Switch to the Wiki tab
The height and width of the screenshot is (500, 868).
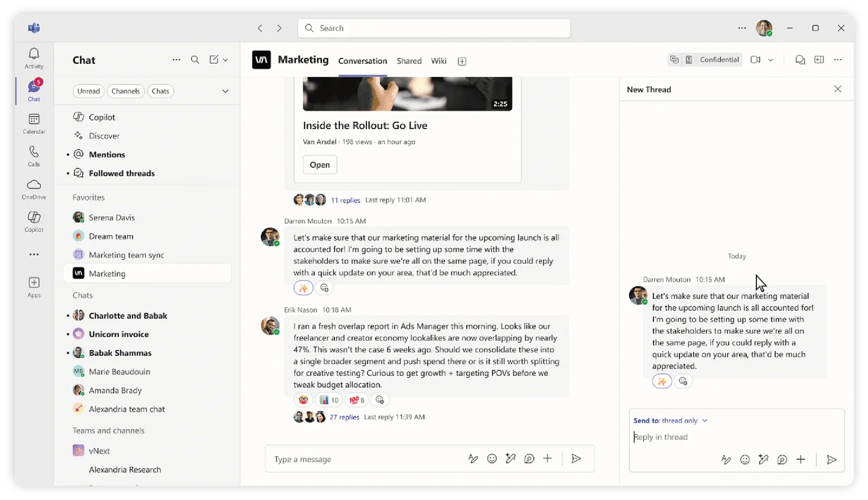click(439, 61)
